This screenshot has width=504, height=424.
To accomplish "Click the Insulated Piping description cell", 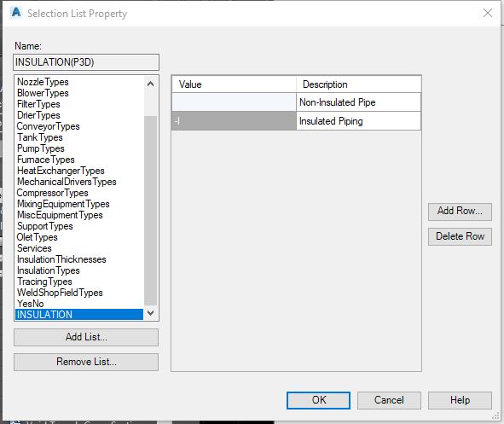I will point(358,121).
